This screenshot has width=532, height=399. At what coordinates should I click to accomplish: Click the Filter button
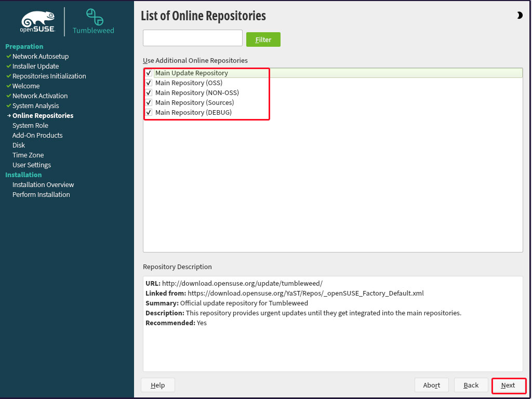263,39
